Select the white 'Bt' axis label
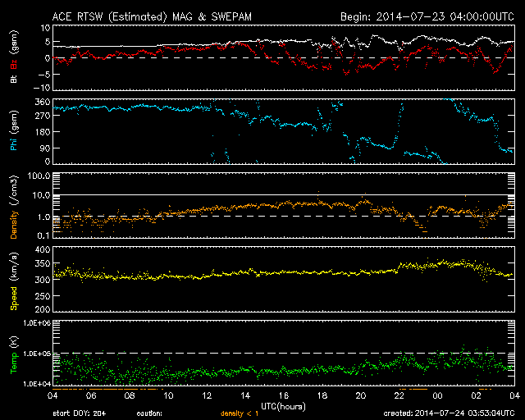Screen dimensions: 525x420 [14, 79]
